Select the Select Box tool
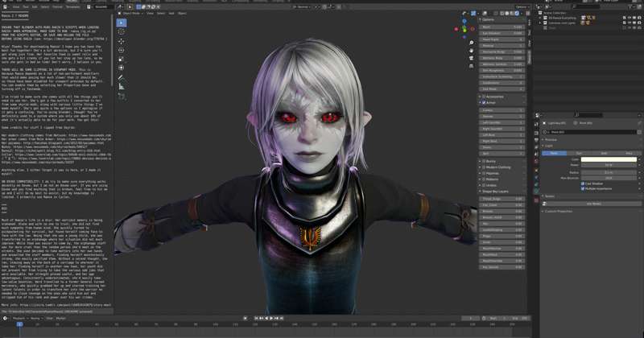The height and width of the screenshot is (338, 644). click(x=122, y=23)
